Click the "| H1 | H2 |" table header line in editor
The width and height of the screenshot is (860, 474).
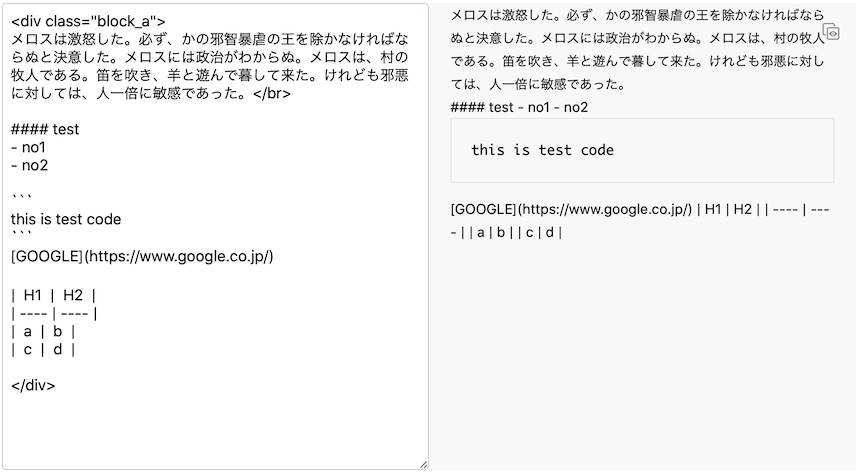[x=54, y=295]
